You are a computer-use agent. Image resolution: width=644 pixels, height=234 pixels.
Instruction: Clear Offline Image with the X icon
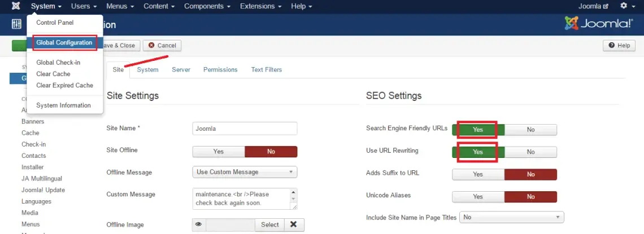coord(293,224)
